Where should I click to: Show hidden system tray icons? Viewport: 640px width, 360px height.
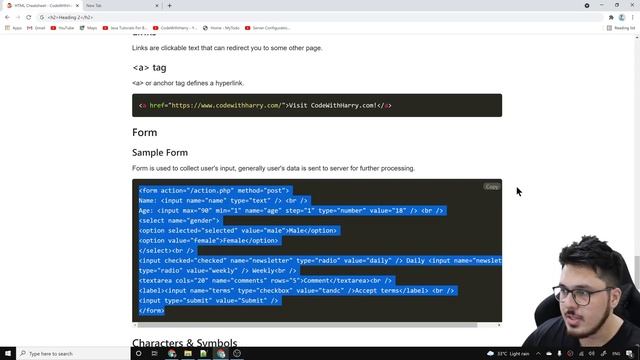(538, 353)
